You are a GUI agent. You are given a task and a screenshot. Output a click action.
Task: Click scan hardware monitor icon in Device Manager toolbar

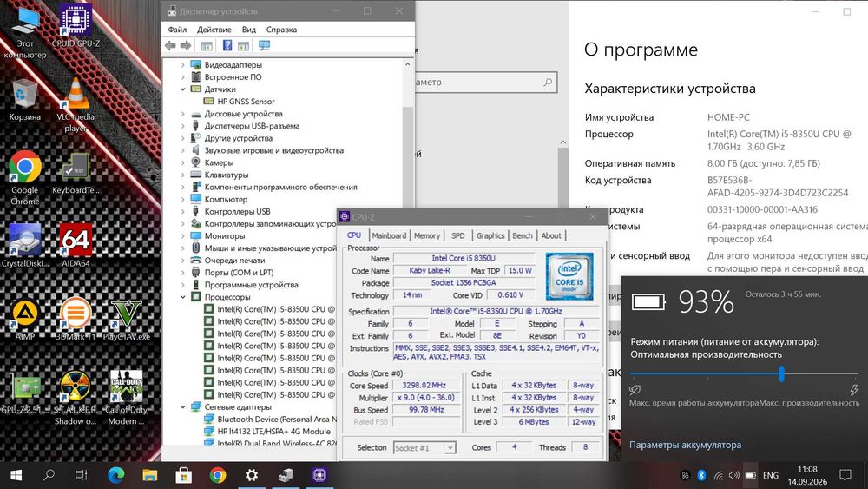point(265,46)
